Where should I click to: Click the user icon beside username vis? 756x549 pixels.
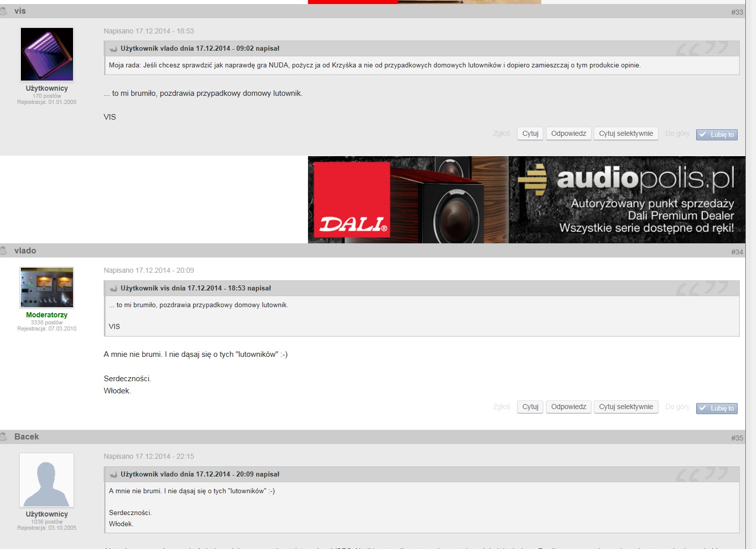[x=4, y=11]
